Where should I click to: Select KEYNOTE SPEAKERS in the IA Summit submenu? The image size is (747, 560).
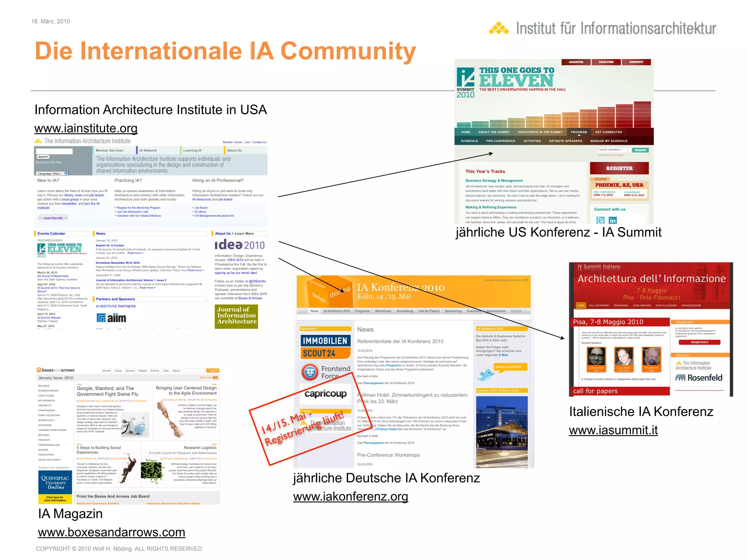[x=565, y=141]
